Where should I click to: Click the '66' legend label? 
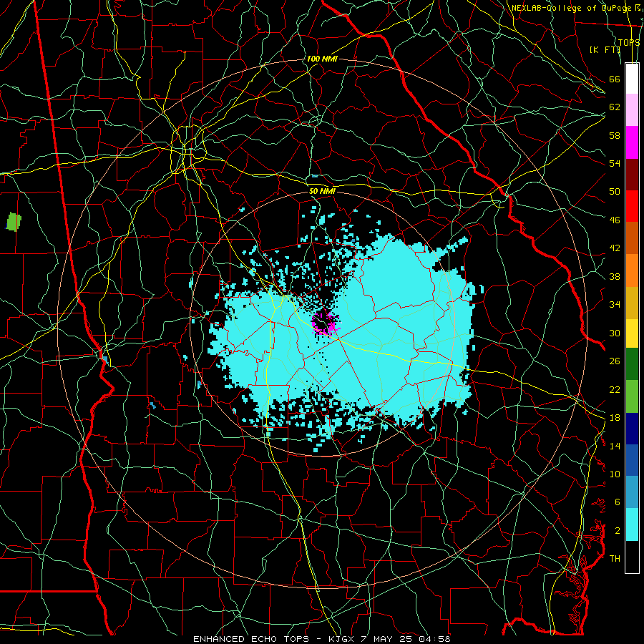(x=615, y=79)
